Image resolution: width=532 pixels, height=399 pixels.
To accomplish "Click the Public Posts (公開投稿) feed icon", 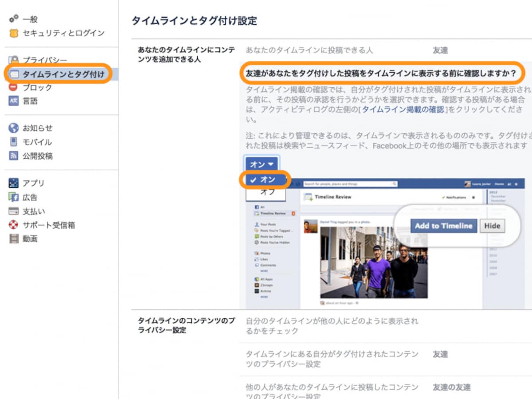I will point(14,156).
